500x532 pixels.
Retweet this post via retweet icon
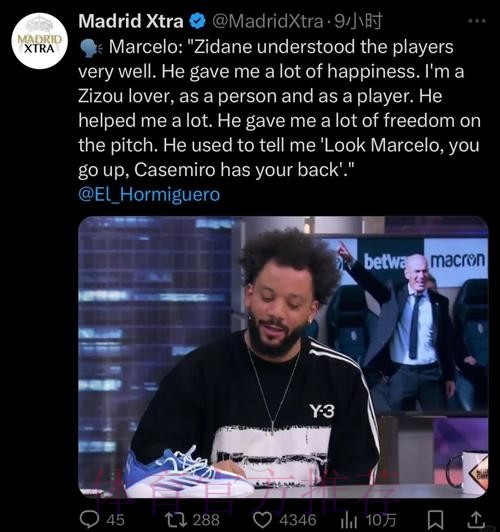click(x=175, y=519)
